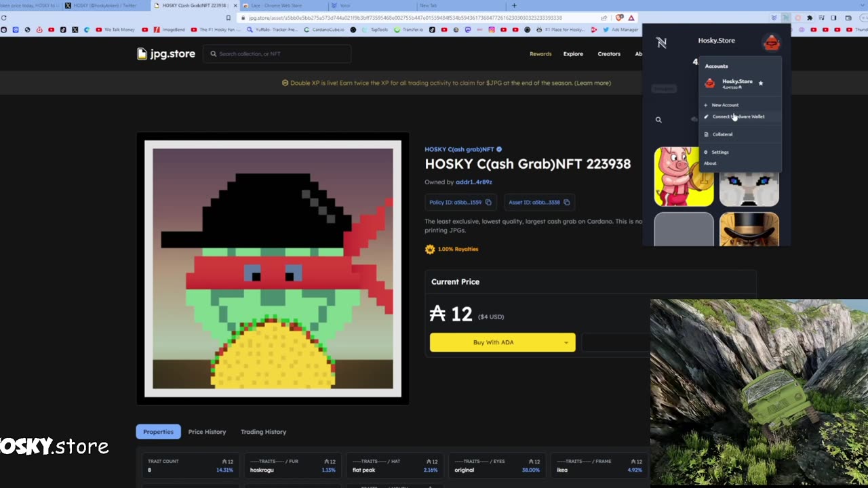Click the original eyes trait card
This screenshot has height=488, width=868.
497,466
